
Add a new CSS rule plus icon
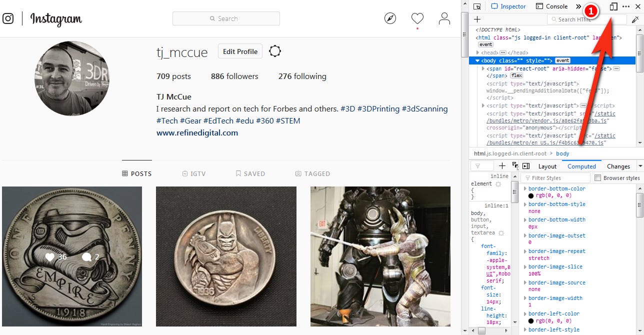pos(502,166)
